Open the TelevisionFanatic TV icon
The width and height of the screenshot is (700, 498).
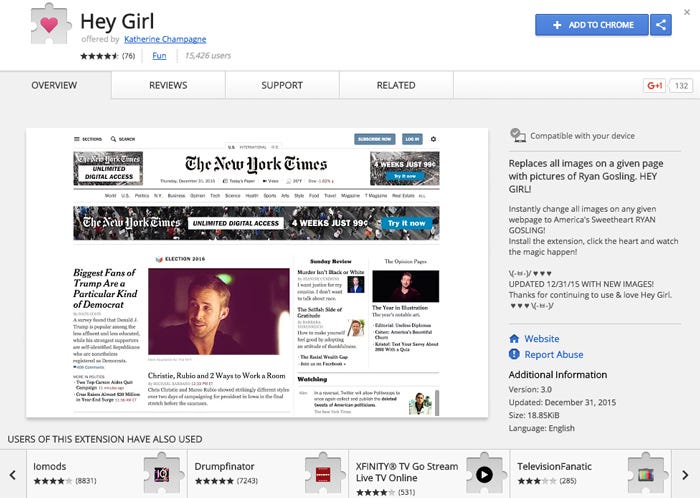click(646, 474)
